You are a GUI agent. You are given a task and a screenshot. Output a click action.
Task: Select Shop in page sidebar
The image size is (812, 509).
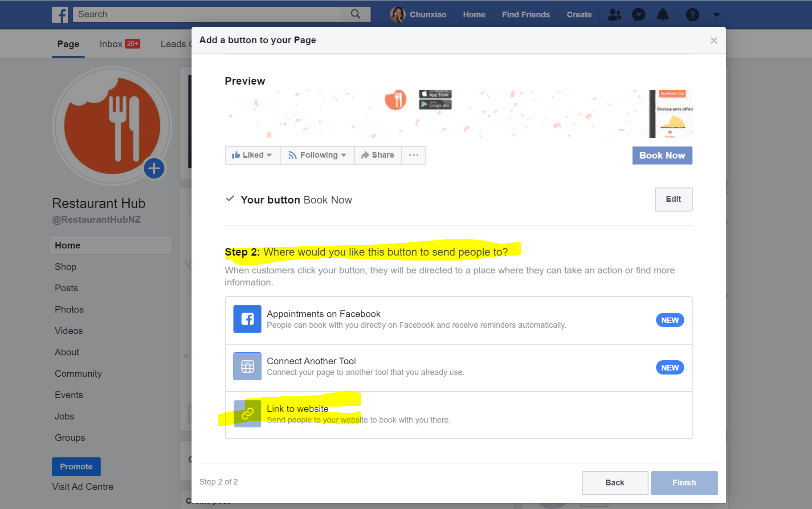coord(65,267)
